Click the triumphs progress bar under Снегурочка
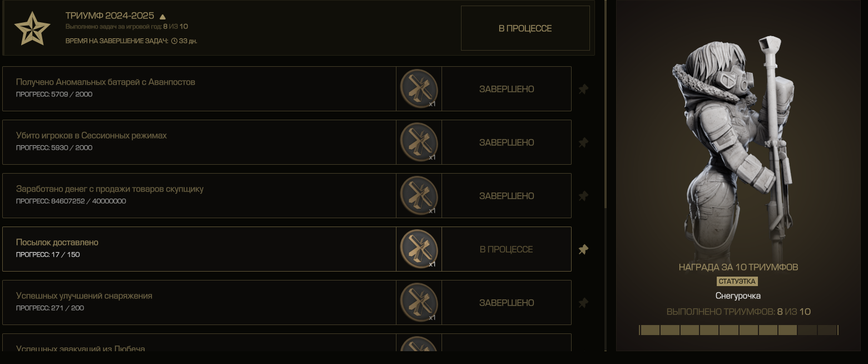Viewport: 868px width, 364px height. click(738, 330)
